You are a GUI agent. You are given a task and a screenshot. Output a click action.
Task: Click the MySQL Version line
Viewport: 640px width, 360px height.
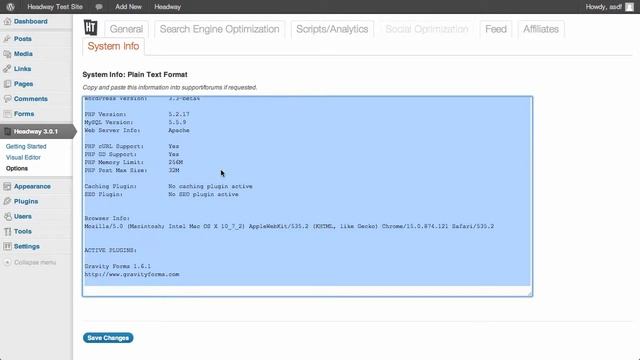[x=135, y=122]
